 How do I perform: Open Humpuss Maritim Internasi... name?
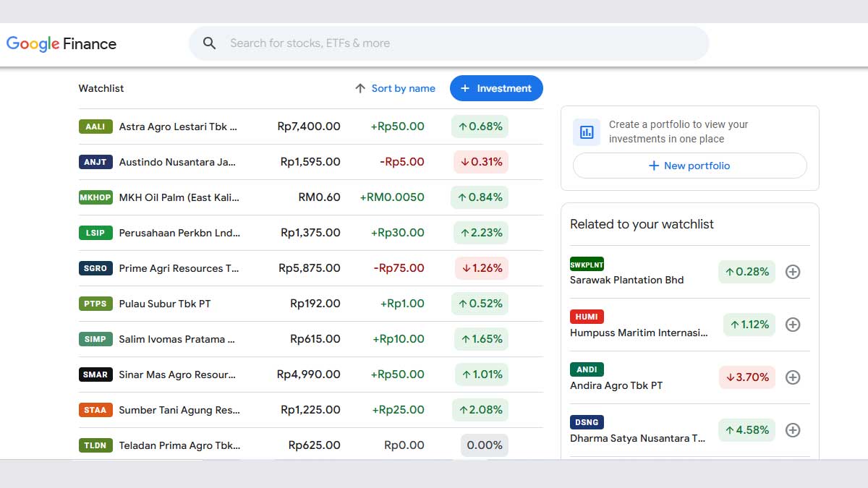pos(639,333)
